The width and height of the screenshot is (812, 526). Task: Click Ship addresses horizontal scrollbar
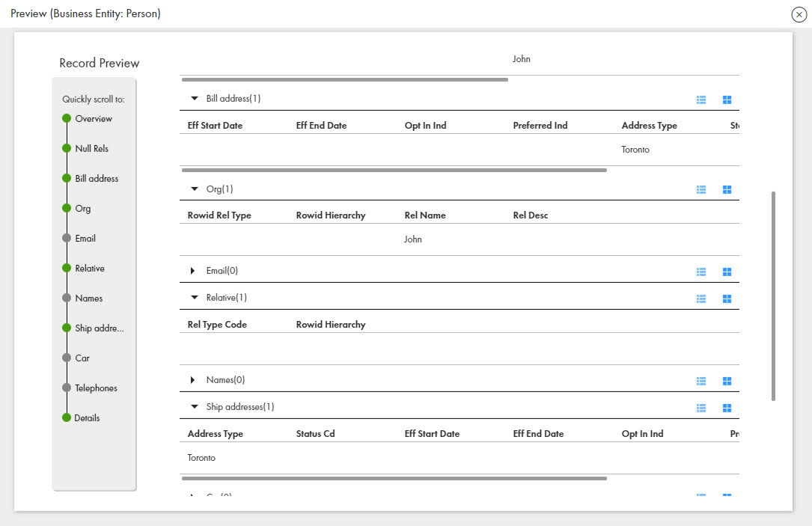(394, 478)
